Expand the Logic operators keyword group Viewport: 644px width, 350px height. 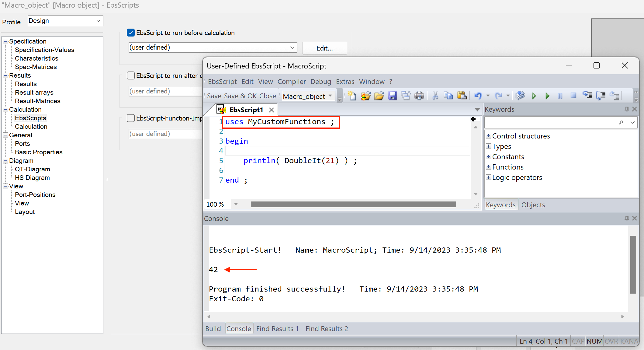[489, 177]
